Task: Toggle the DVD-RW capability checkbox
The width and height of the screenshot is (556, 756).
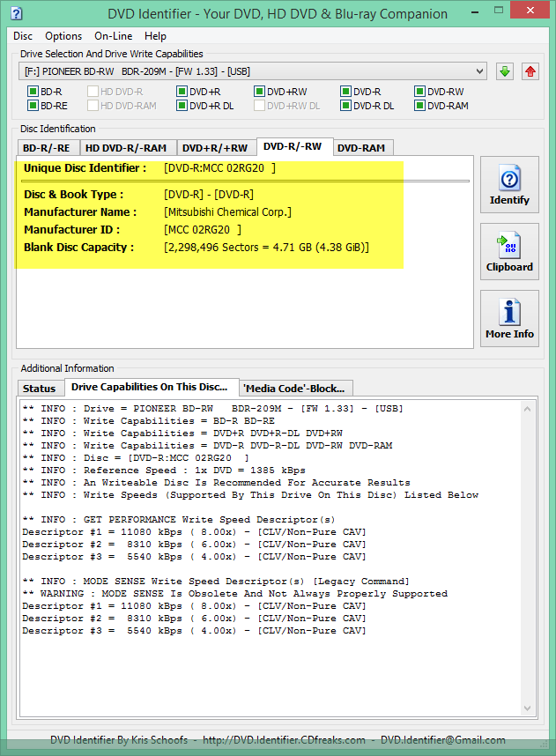Action: tap(420, 92)
